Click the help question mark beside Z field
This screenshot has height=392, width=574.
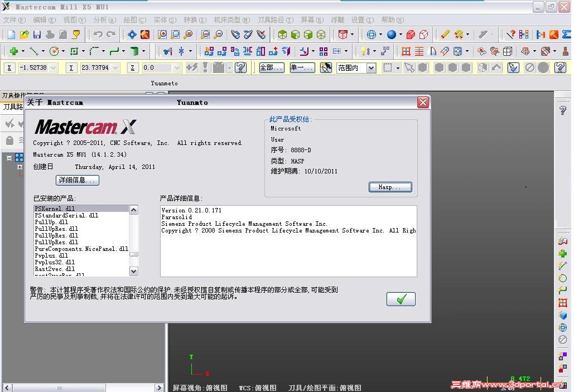[240, 67]
